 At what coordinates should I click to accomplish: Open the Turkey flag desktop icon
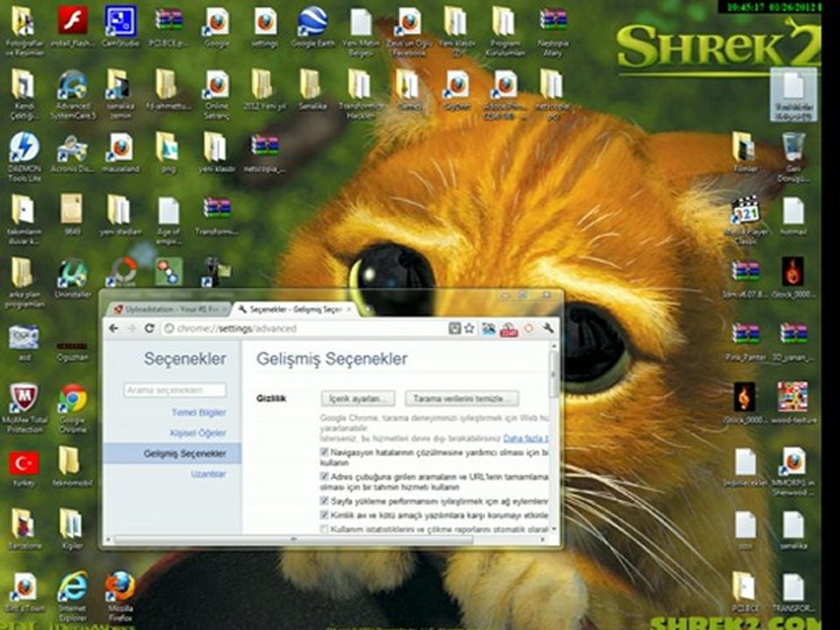coord(24,468)
